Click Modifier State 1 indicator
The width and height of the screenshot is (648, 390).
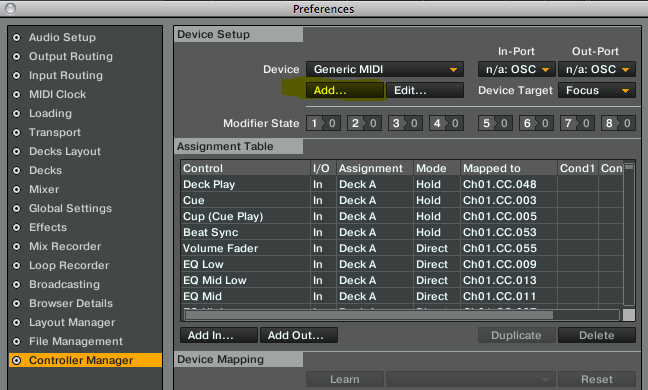[x=324, y=123]
